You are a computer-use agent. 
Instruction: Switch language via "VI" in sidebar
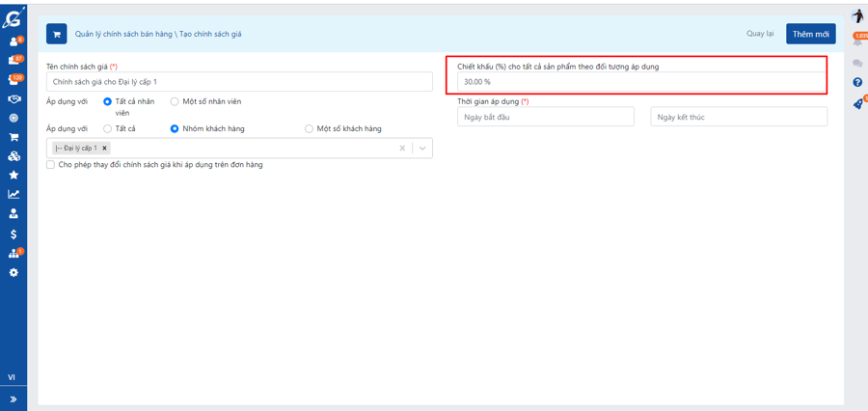pos(13,377)
